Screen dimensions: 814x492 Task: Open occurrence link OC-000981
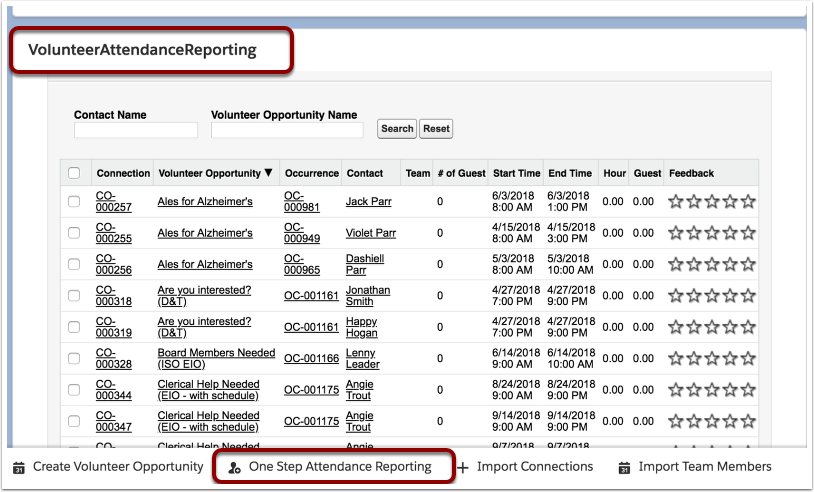(x=302, y=201)
